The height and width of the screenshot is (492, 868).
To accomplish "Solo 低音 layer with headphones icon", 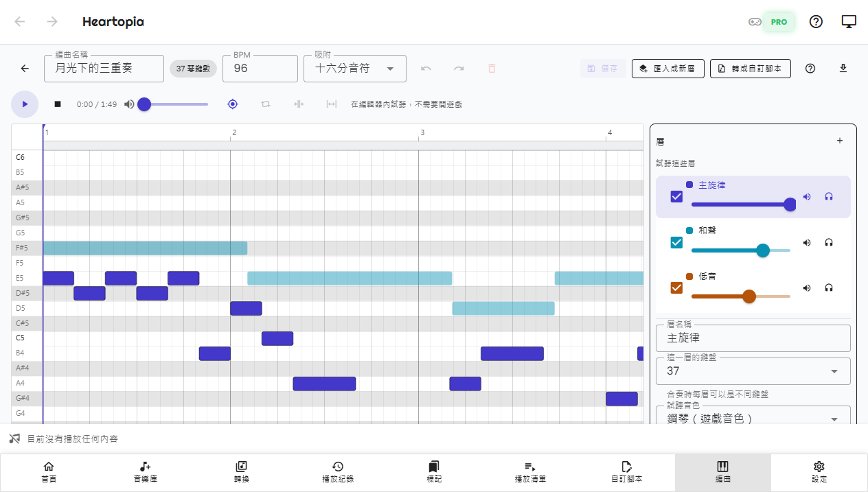I will coord(829,288).
